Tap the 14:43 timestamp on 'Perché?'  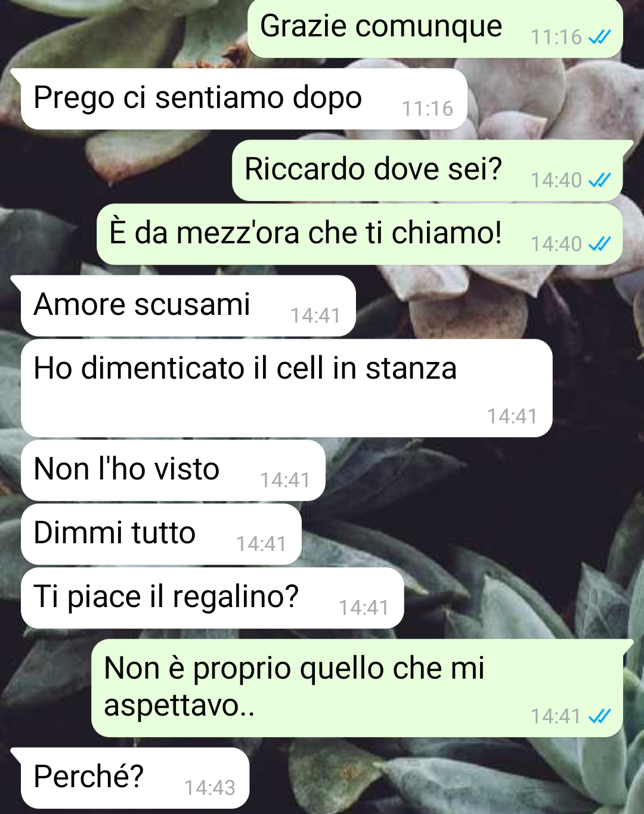(210, 788)
